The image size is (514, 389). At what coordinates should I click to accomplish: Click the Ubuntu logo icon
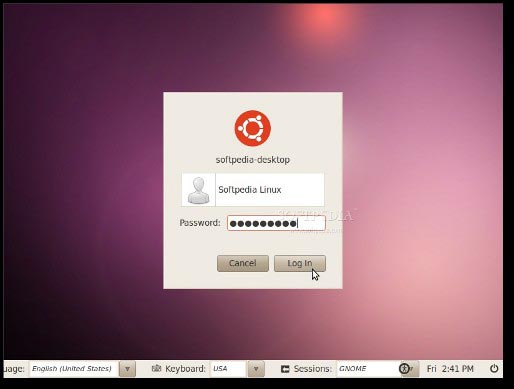pos(253,128)
